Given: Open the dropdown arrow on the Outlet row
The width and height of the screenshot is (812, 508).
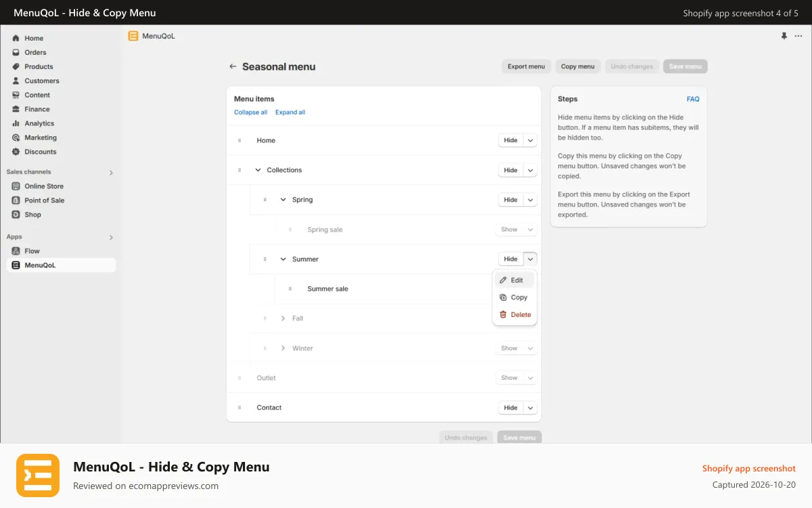Looking at the screenshot, I should [531, 378].
